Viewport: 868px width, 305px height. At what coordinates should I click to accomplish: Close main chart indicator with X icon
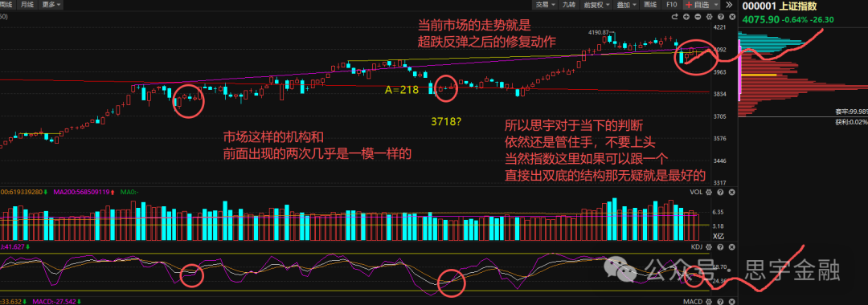coord(732,17)
